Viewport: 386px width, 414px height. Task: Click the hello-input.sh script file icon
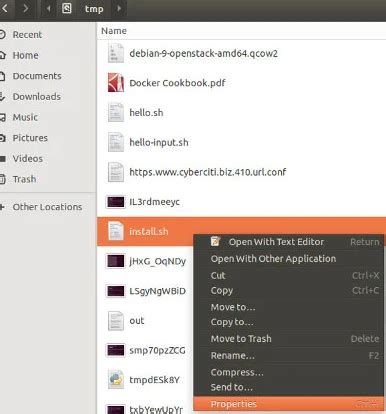coord(116,142)
